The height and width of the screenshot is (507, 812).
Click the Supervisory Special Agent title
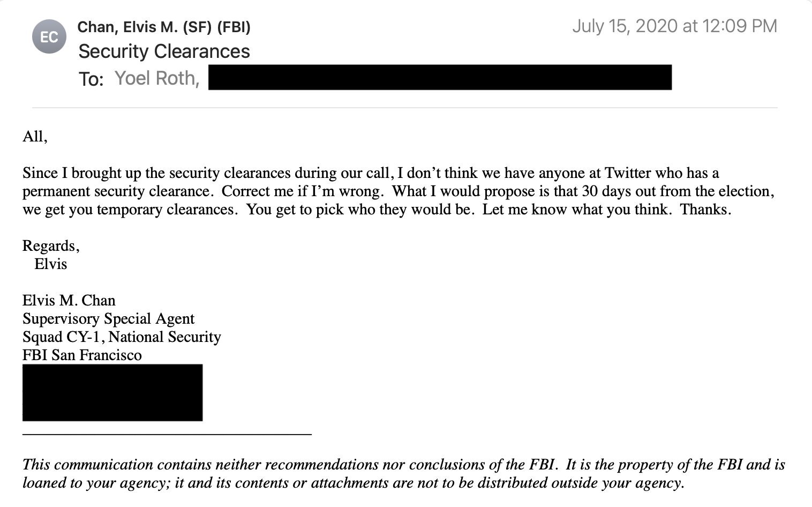point(108,319)
